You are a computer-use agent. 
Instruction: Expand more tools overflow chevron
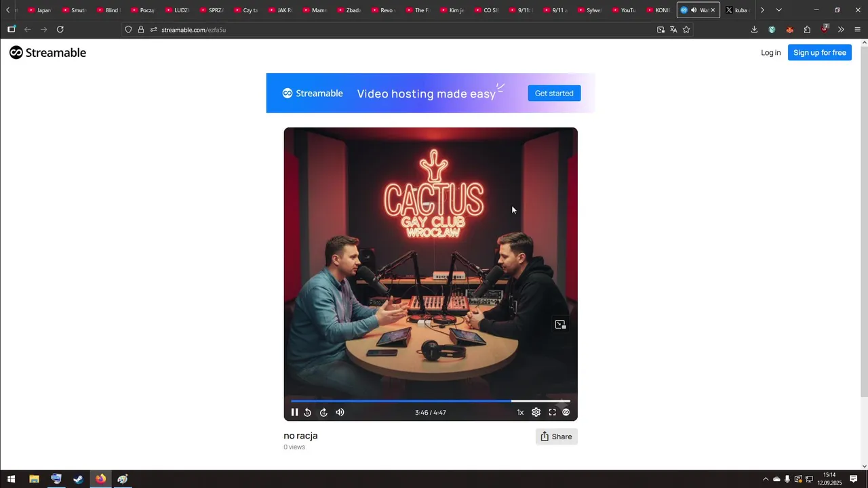tap(841, 29)
